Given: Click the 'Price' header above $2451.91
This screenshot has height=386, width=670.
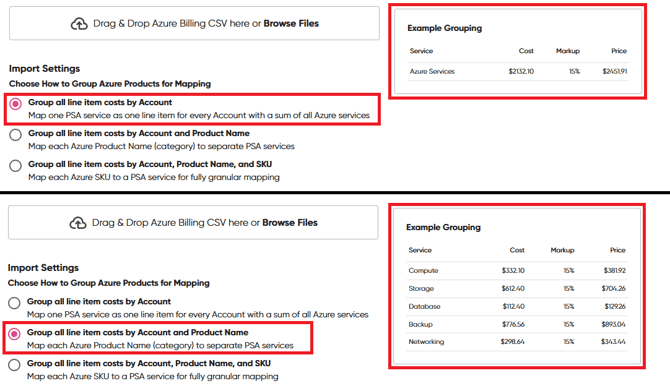Looking at the screenshot, I should point(619,51).
